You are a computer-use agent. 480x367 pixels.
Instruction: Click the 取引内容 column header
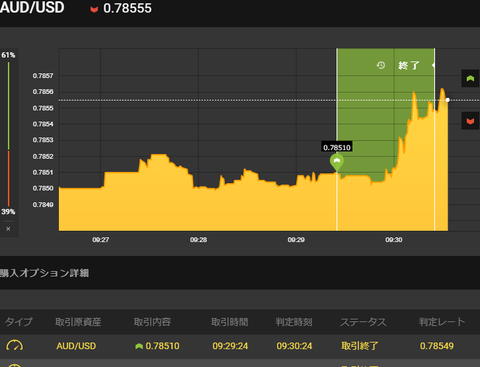tap(152, 322)
